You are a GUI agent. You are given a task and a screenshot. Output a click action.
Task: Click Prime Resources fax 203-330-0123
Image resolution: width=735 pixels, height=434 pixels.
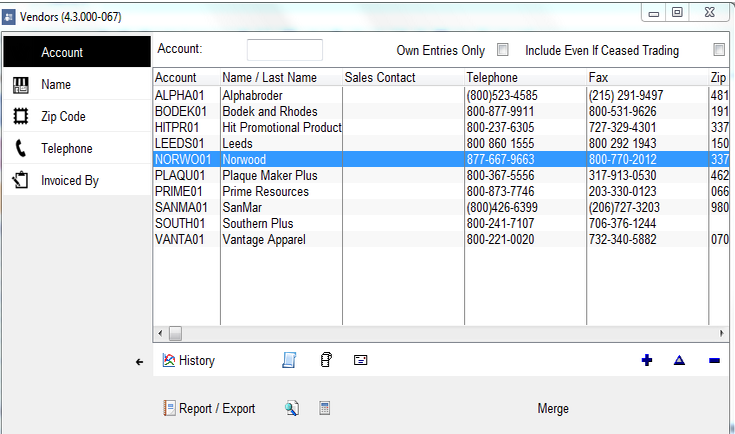tap(622, 191)
